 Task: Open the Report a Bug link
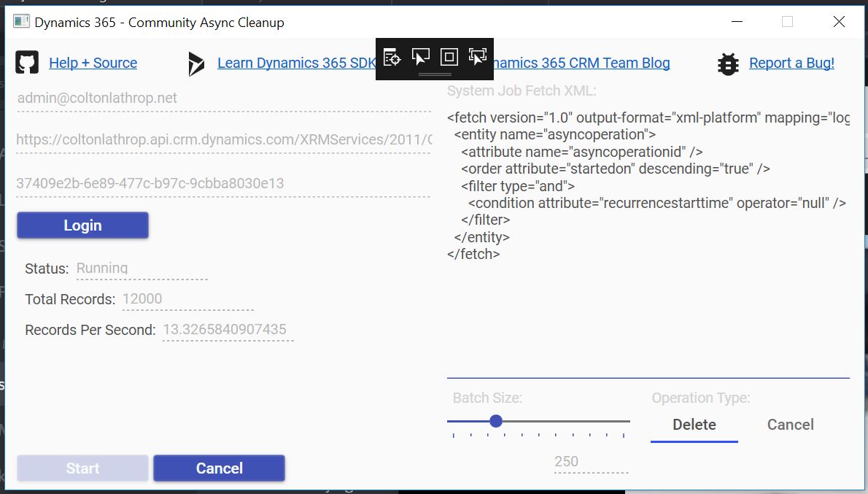pyautogui.click(x=792, y=63)
